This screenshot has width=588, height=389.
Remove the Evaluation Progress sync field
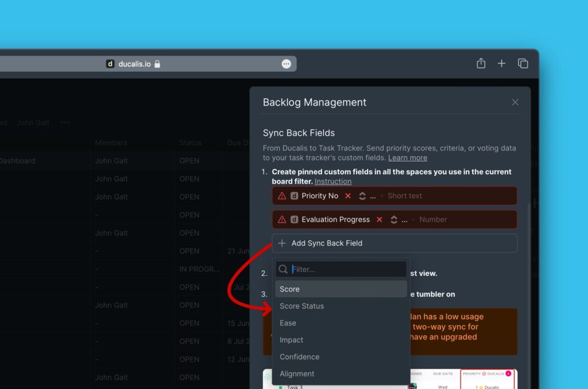tap(380, 219)
